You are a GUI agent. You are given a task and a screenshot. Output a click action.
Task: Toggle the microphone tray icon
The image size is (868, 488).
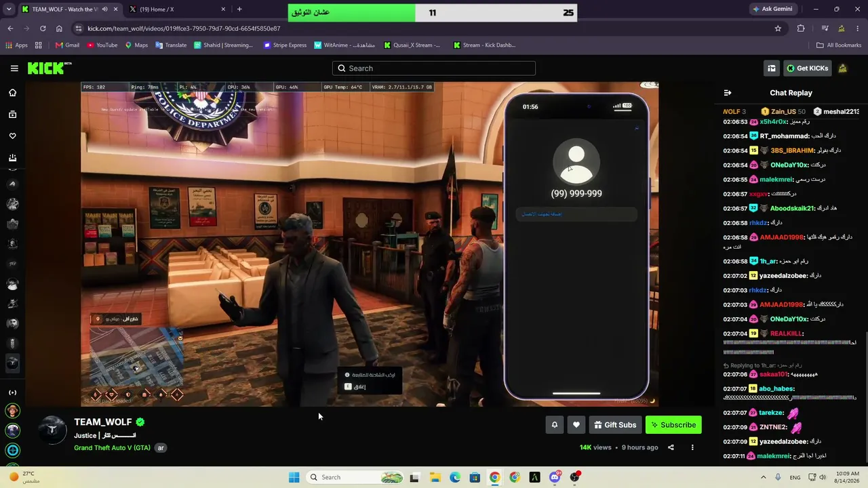pos(778,477)
